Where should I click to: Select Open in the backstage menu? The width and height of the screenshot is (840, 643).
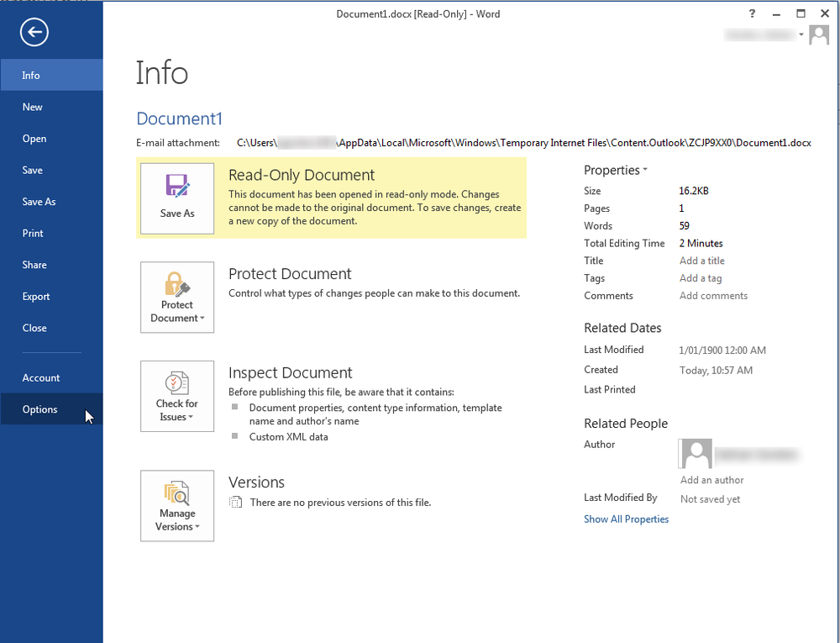pos(51,138)
